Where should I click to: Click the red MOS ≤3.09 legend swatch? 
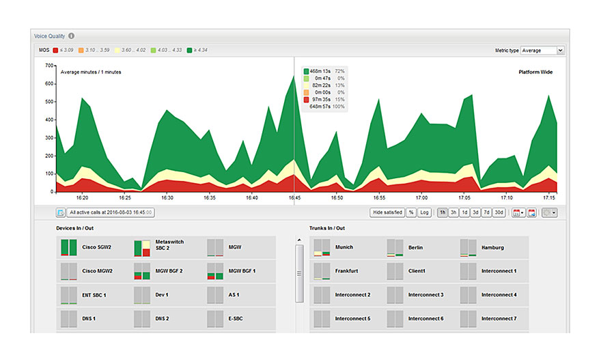55,50
